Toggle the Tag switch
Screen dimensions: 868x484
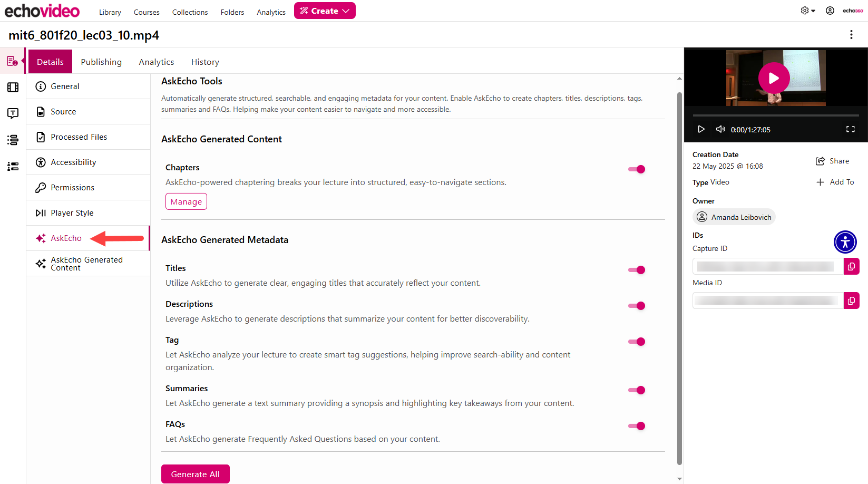637,342
